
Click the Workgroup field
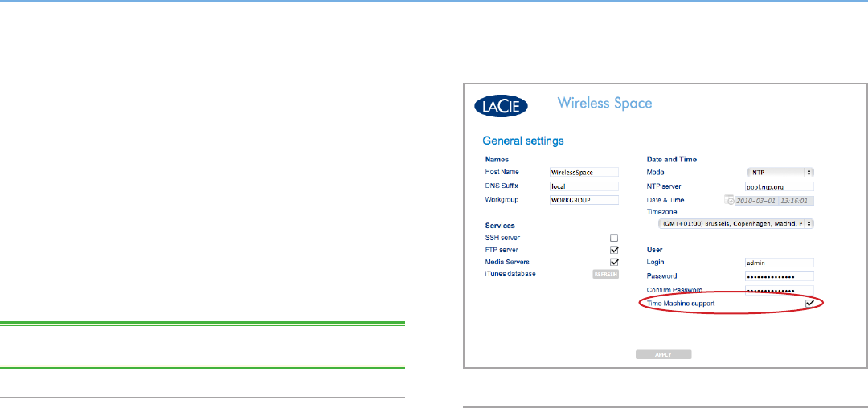click(x=583, y=200)
